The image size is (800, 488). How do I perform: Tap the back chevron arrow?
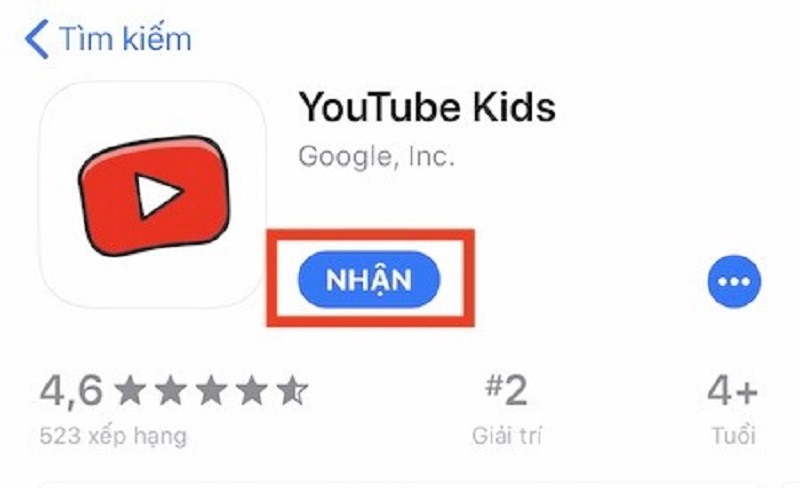point(37,39)
